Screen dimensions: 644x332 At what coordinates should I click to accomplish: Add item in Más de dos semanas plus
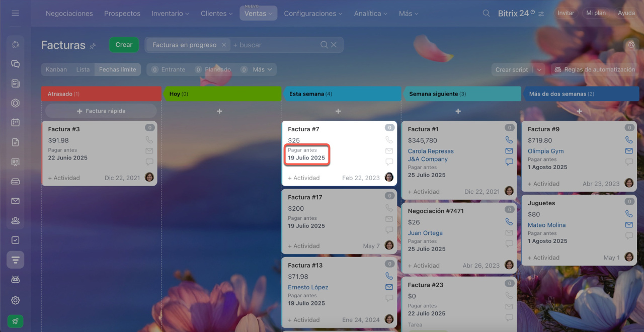click(580, 111)
